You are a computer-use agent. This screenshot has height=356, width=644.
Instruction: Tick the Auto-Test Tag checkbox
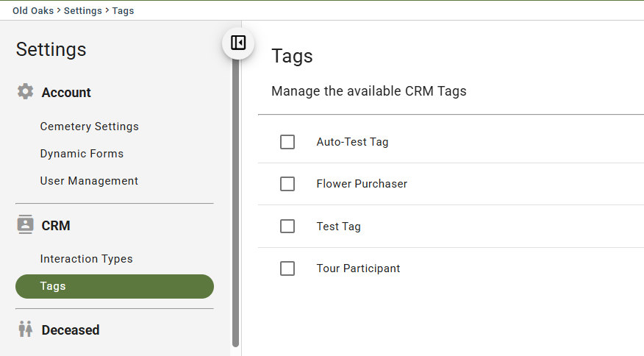point(287,142)
